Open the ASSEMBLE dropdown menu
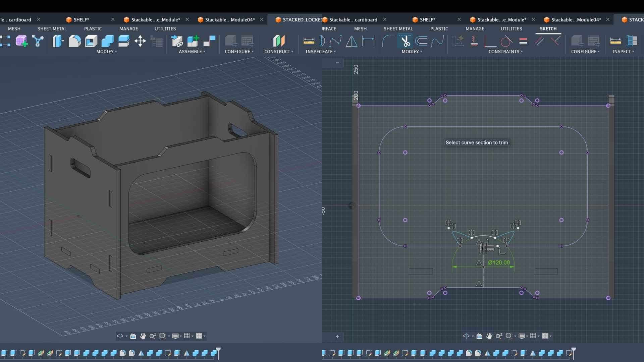Viewport: 644px width, 362px height. tap(192, 52)
